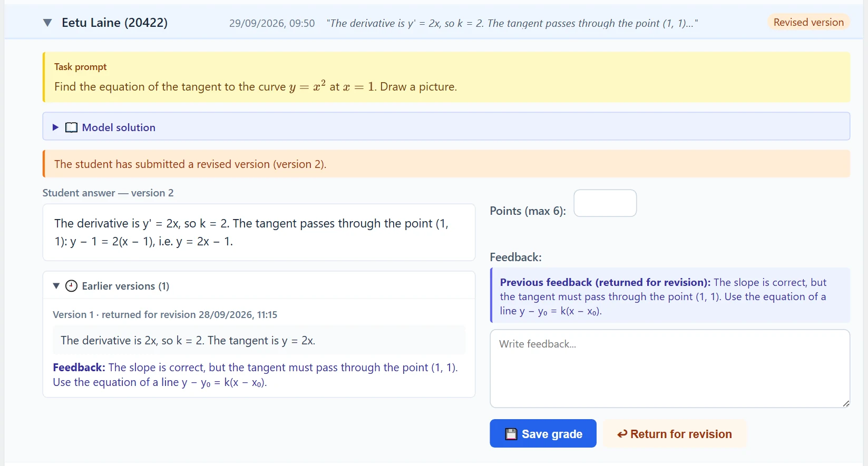This screenshot has height=466, width=868.
Task: Click the Earlier versions clock icon
Action: 71,286
